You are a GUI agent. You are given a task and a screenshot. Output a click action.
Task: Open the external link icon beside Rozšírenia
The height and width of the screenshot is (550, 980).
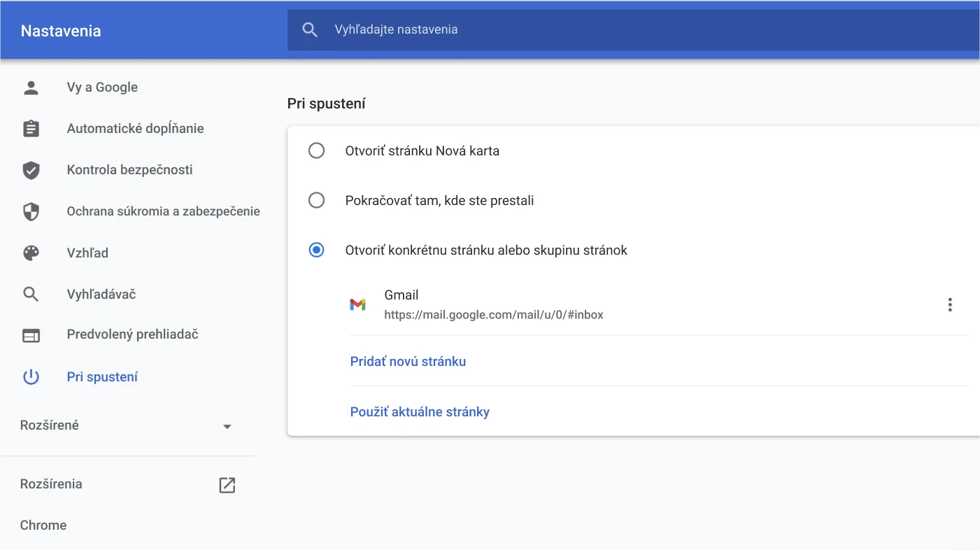(x=227, y=484)
